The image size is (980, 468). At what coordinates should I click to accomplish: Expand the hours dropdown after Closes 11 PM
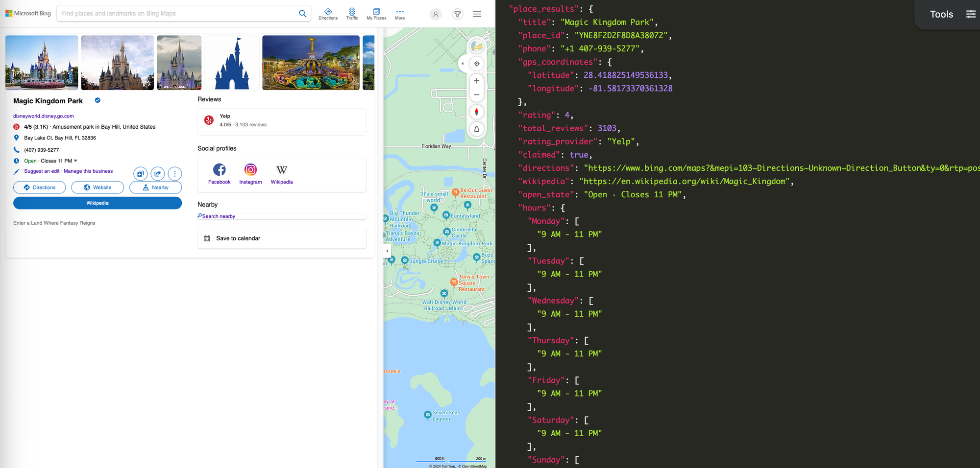[75, 161]
